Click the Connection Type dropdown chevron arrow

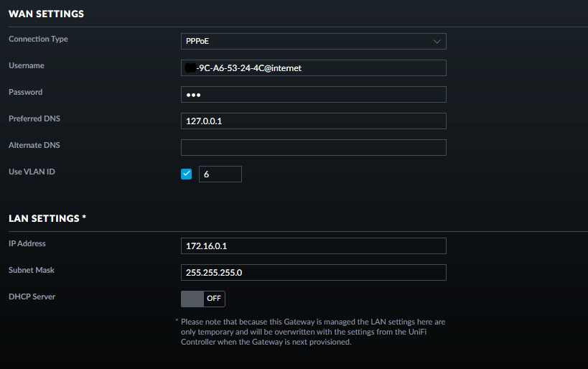(437, 41)
